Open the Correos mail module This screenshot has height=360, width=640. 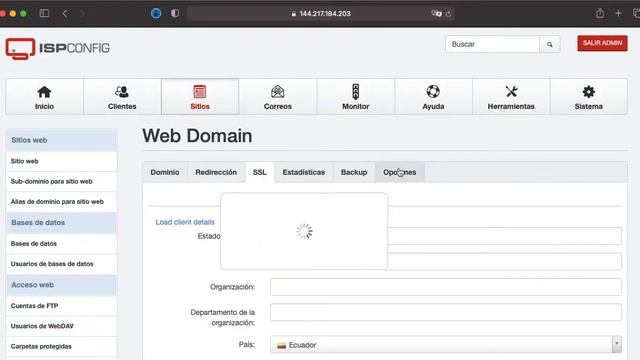278,97
